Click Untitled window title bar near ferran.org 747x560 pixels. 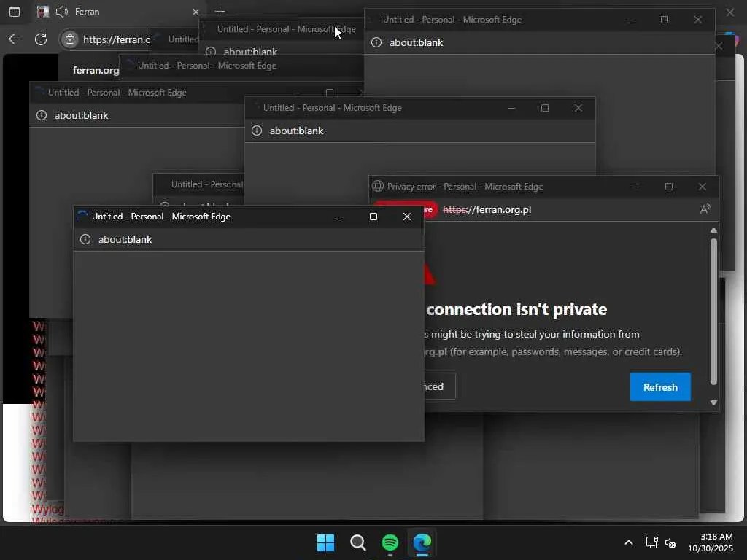click(x=241, y=65)
